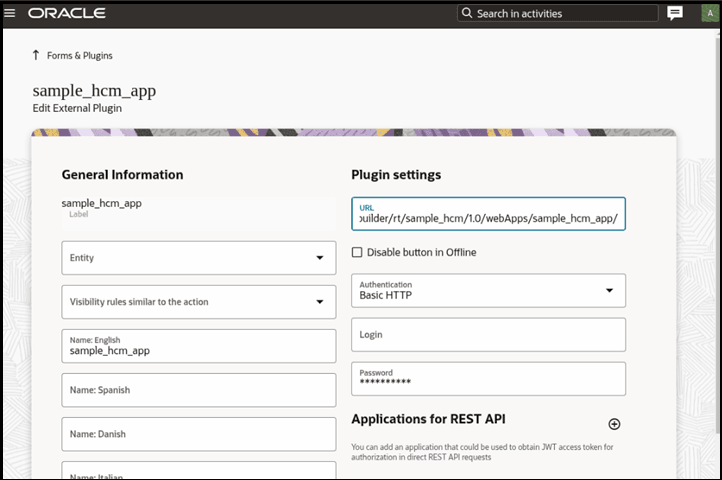Go back to Forms & Plugins
This screenshot has width=722, height=480.
pos(80,56)
